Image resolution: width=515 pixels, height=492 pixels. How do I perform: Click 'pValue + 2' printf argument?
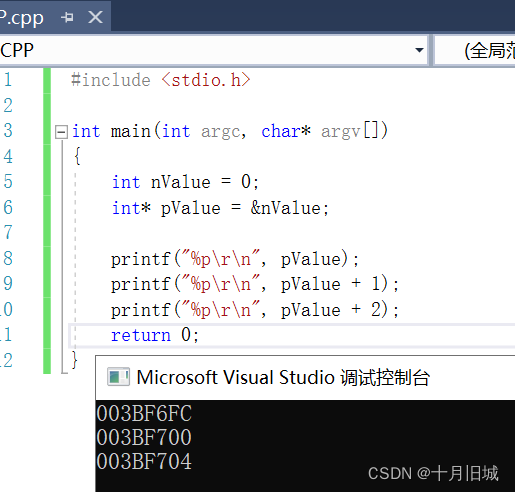tap(330, 310)
